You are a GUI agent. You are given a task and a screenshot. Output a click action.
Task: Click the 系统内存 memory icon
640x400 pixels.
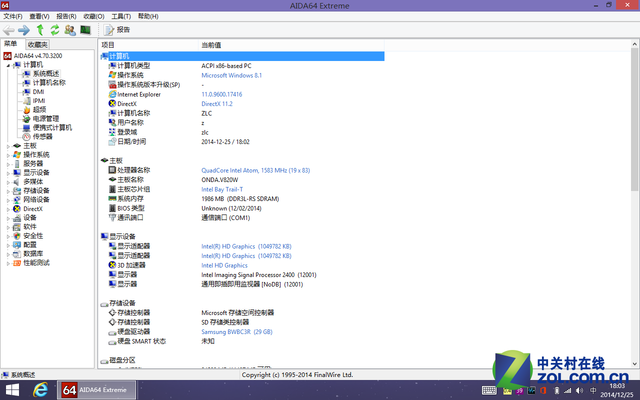(112, 199)
